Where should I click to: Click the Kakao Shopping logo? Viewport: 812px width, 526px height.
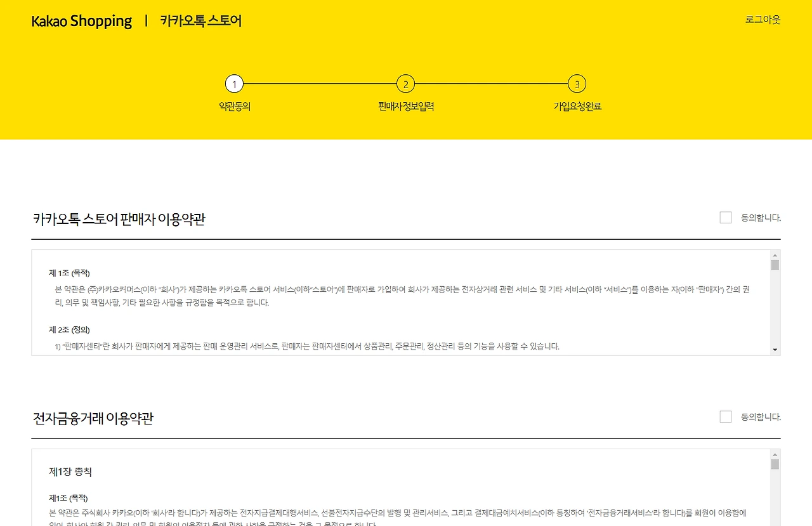(x=82, y=21)
